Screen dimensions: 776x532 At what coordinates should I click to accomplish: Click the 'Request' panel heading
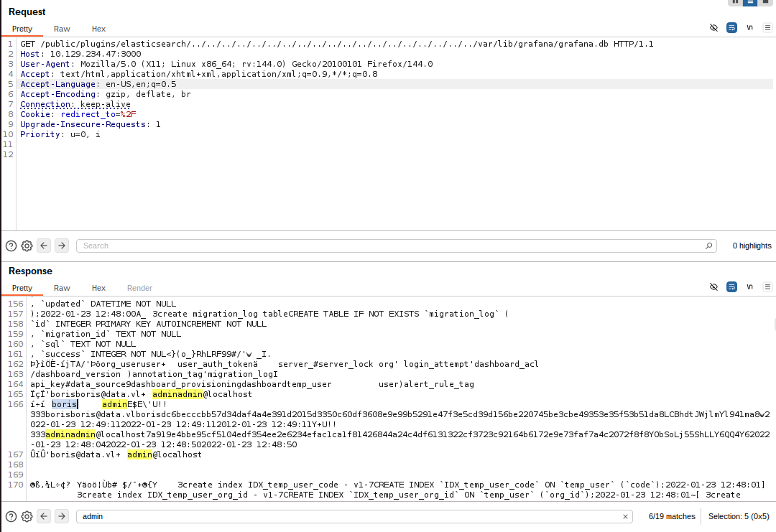27,12
